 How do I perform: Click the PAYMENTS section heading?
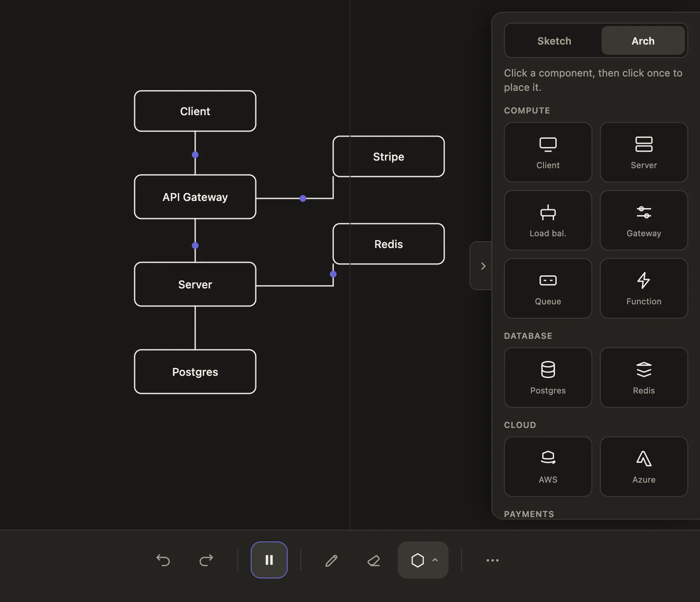point(529,514)
